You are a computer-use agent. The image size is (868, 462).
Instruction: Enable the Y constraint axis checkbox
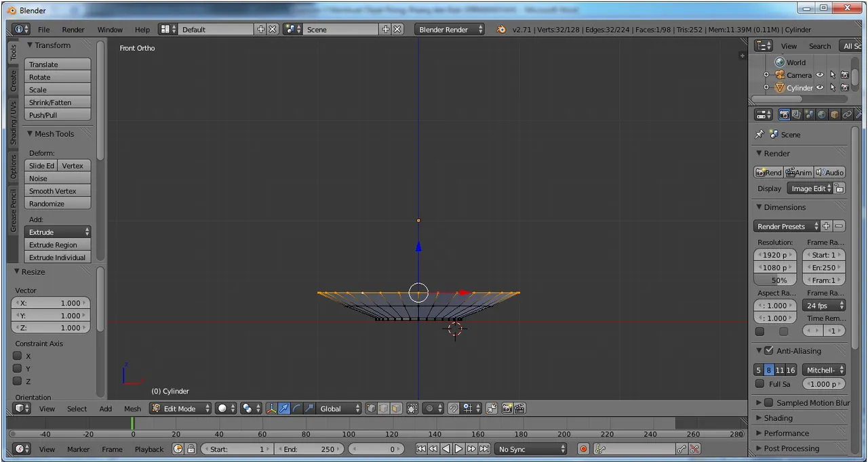[18, 369]
